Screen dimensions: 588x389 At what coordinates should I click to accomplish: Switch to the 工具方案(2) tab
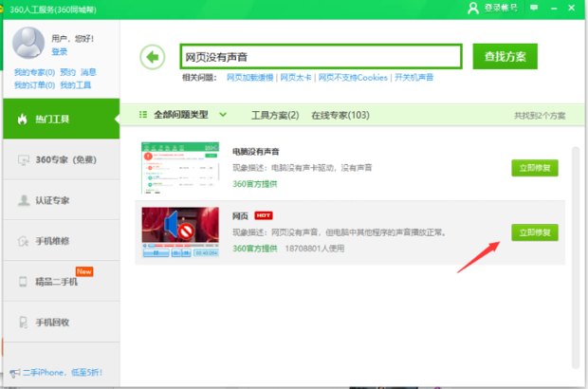click(x=275, y=115)
